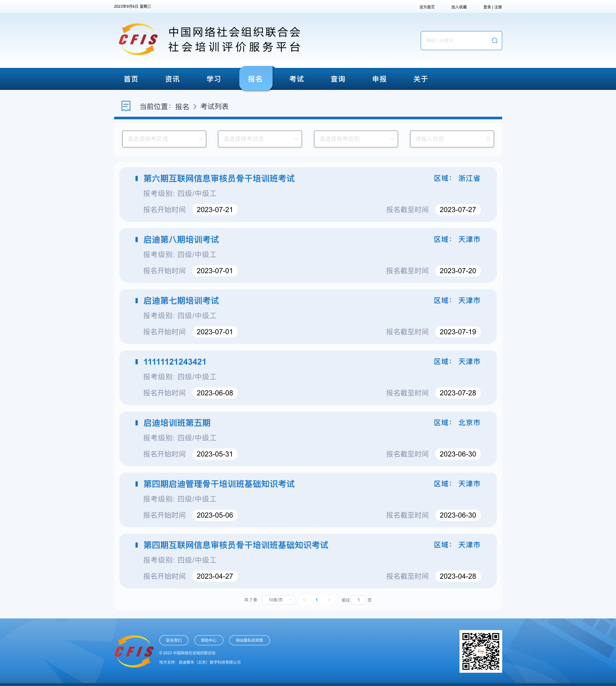Click the footer CFIS logo

click(134, 651)
